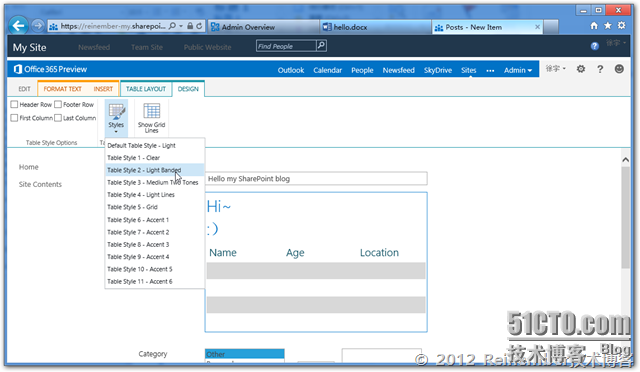Switch to the FORMAT TEXT ribbon tab
640x372 pixels.
pos(62,89)
